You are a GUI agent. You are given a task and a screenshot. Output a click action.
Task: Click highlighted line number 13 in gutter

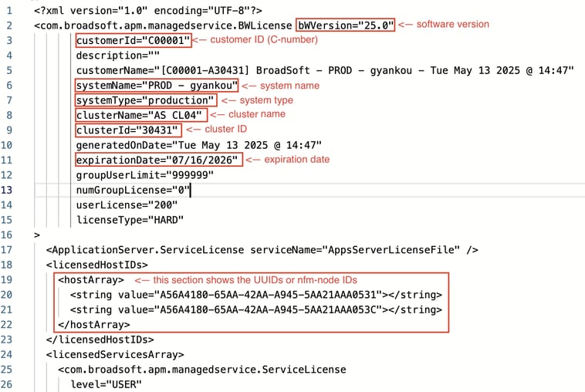coord(6,190)
